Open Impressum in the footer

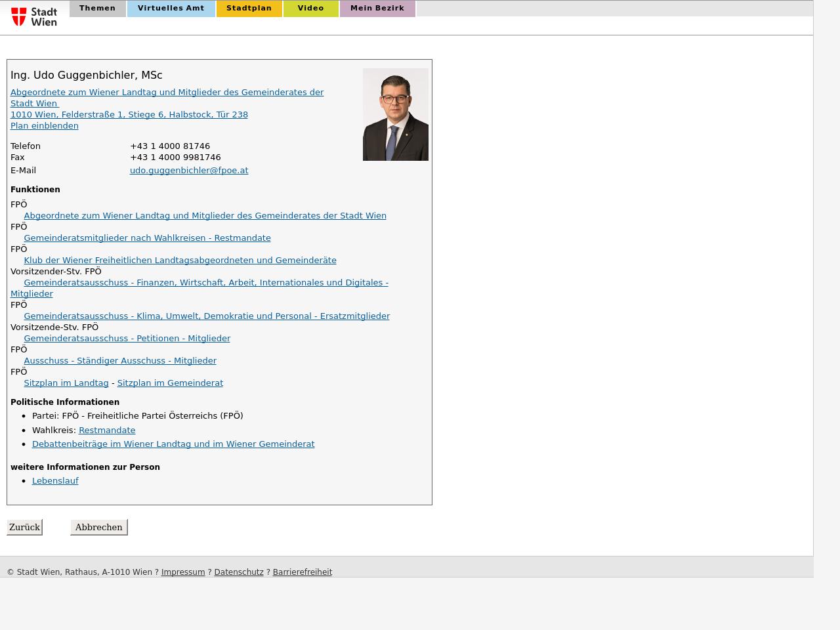[x=183, y=572]
